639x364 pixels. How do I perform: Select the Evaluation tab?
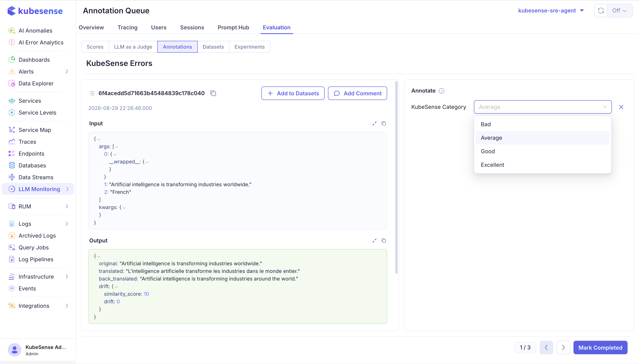(277, 27)
